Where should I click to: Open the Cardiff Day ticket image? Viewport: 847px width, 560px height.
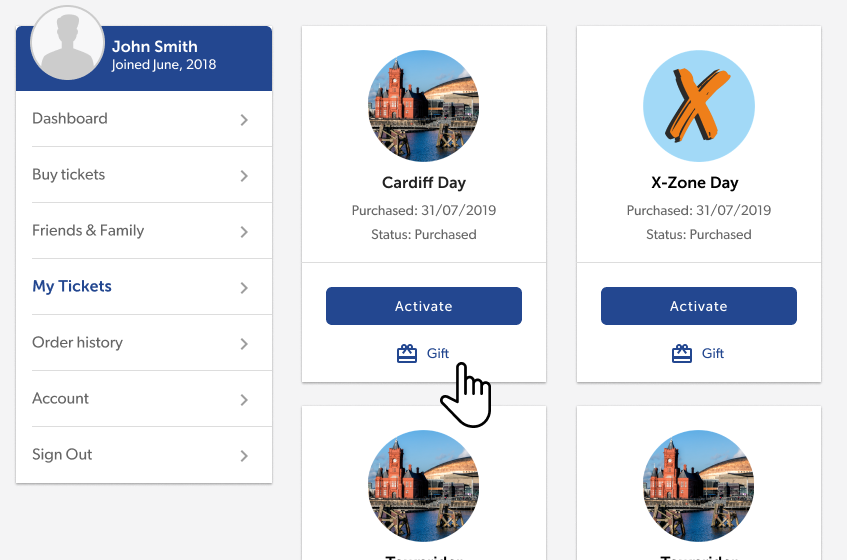[x=424, y=106]
